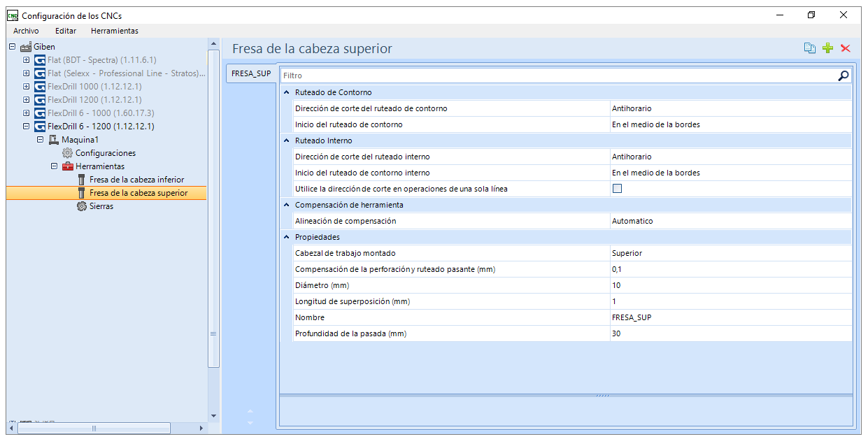Collapse the FlexDrill 6 - 1200 node
This screenshot has height=439, width=868.
point(26,127)
